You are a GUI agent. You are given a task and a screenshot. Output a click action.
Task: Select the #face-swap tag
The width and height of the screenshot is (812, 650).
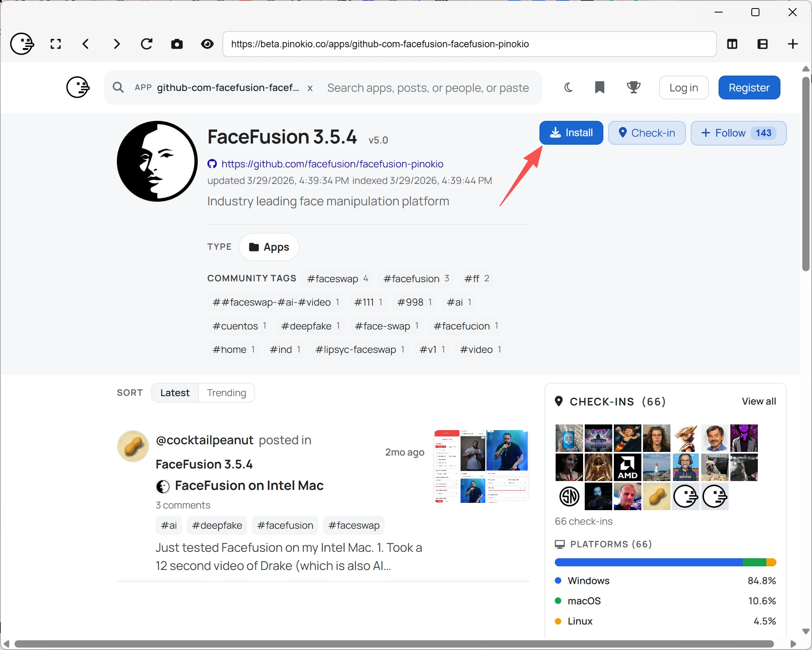click(x=387, y=326)
